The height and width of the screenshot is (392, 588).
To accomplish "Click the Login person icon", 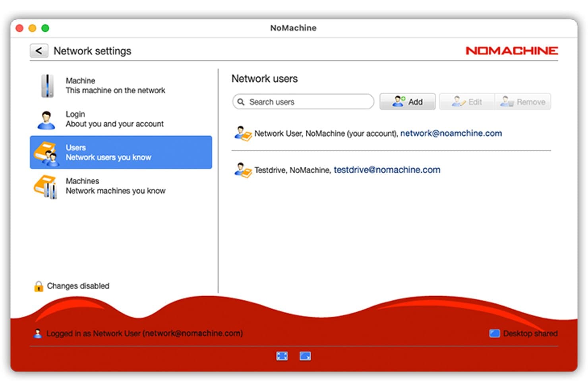I will coord(46,120).
